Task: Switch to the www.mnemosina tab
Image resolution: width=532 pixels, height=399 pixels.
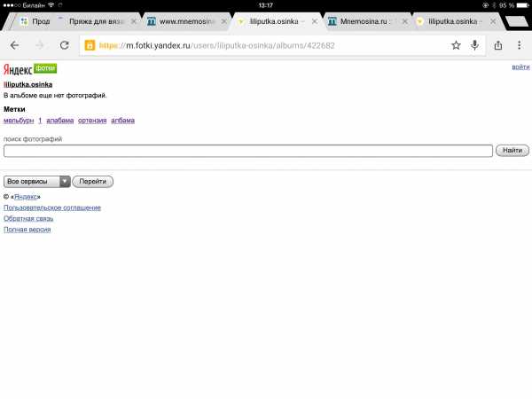Action: click(183, 20)
